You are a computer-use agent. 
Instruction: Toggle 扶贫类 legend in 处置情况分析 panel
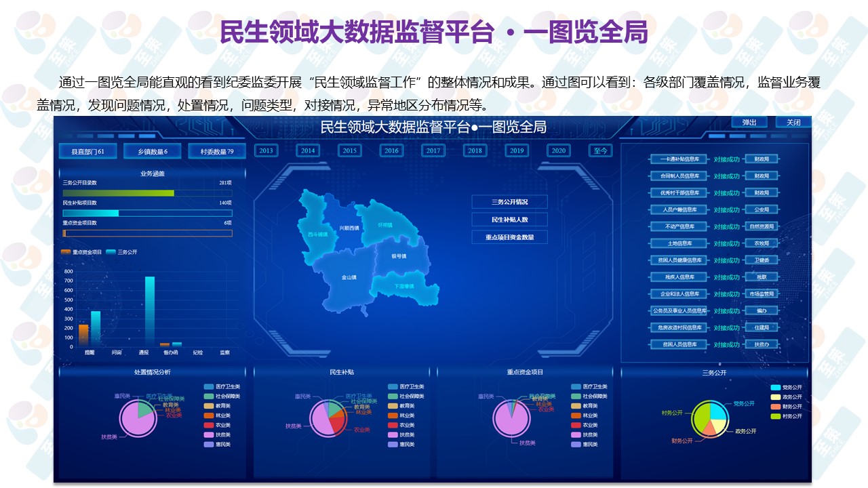pyautogui.click(x=209, y=434)
